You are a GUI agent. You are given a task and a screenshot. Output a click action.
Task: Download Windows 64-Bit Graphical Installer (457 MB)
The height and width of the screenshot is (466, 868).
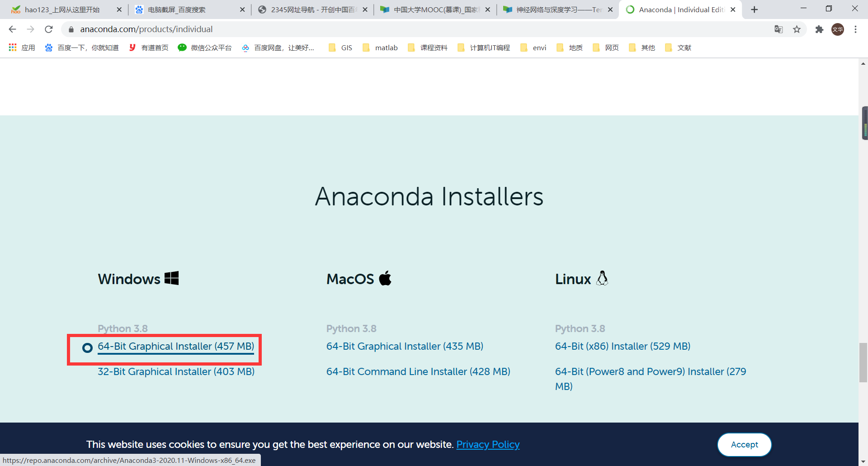(x=176, y=347)
